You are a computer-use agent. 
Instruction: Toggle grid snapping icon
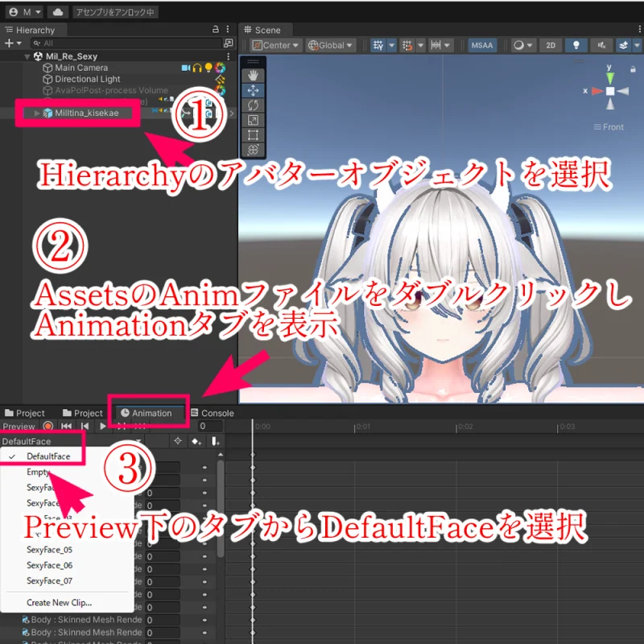click(x=407, y=45)
